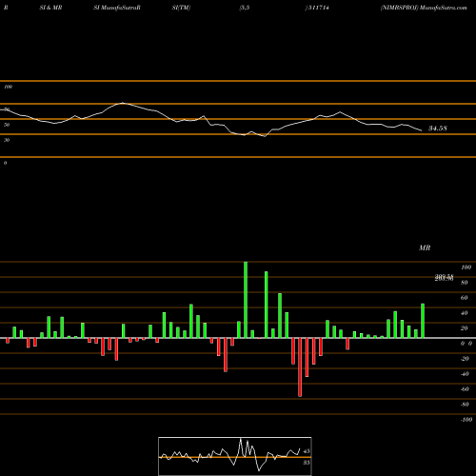This screenshot has width=476, height=476.
Task: Click the 20 label on the MR axis
Action: point(465,328)
